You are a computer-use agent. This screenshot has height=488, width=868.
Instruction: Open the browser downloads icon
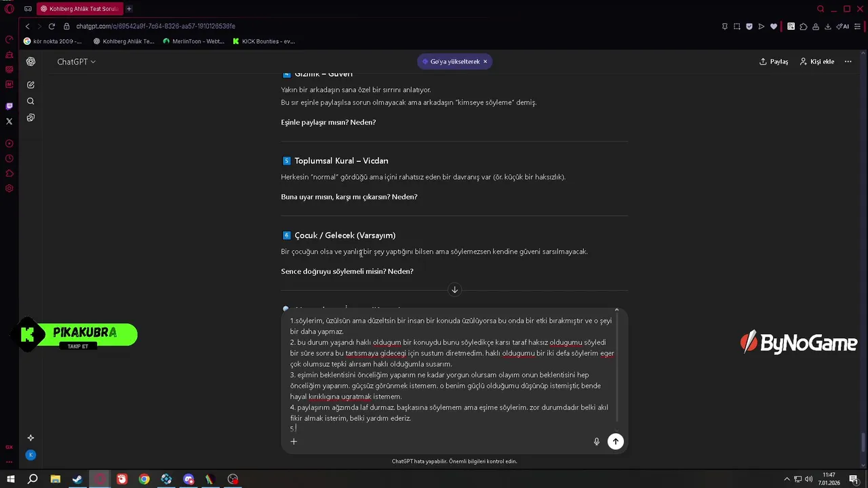828,26
